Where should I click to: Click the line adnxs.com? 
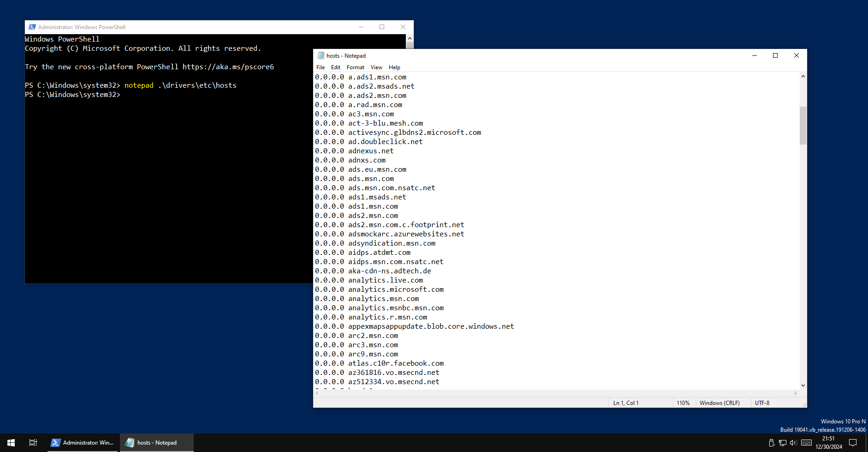tap(350, 160)
